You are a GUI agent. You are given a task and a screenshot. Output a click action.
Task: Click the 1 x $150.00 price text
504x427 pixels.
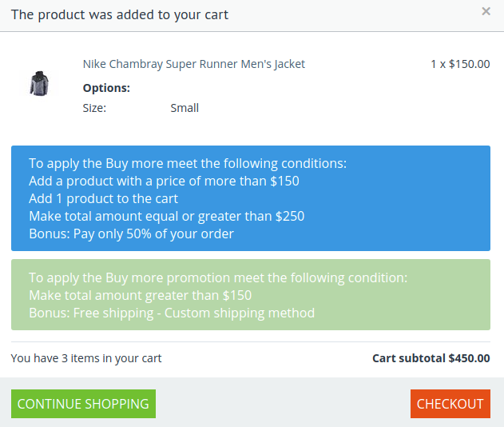460,64
